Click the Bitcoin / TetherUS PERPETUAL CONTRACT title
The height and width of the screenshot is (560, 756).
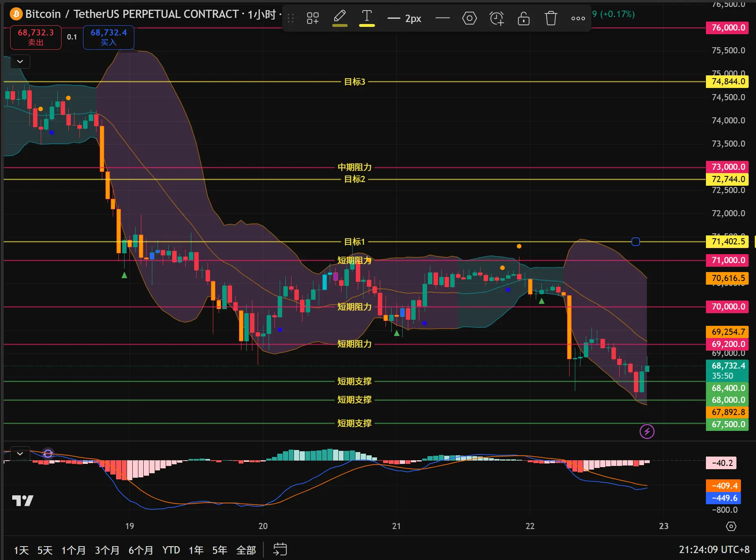(x=132, y=14)
